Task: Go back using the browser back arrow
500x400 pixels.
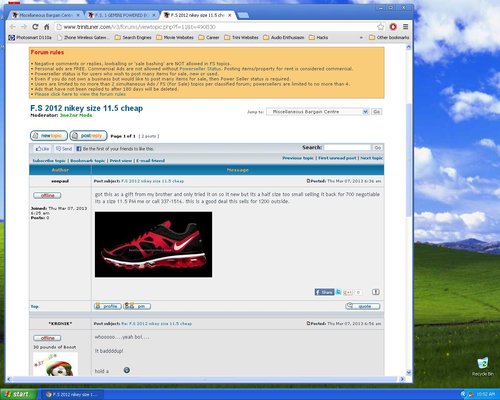Action: [x=13, y=27]
